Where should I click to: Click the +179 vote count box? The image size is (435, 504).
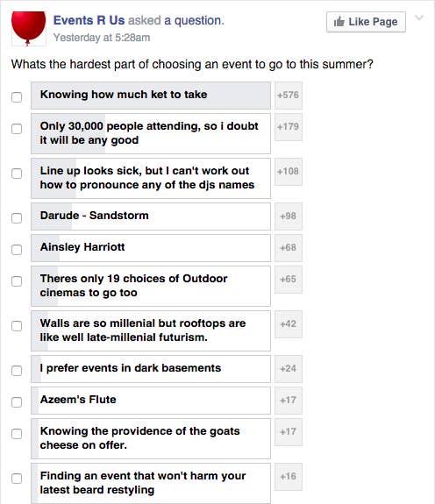tap(289, 127)
